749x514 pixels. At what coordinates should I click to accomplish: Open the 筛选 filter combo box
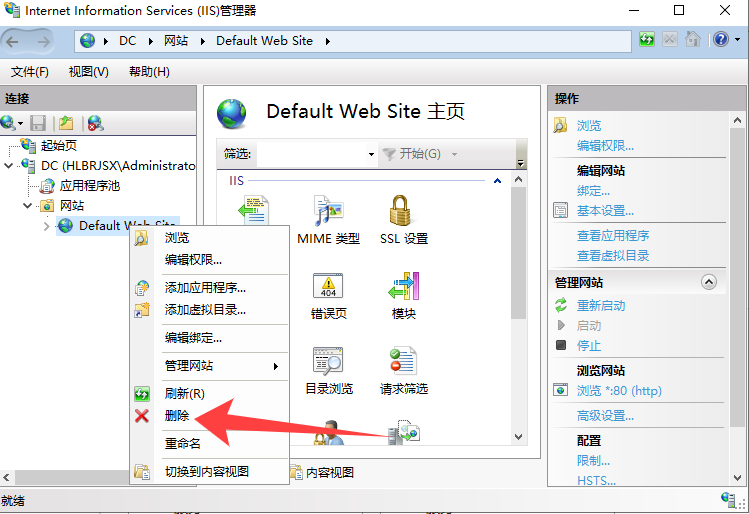(316, 154)
